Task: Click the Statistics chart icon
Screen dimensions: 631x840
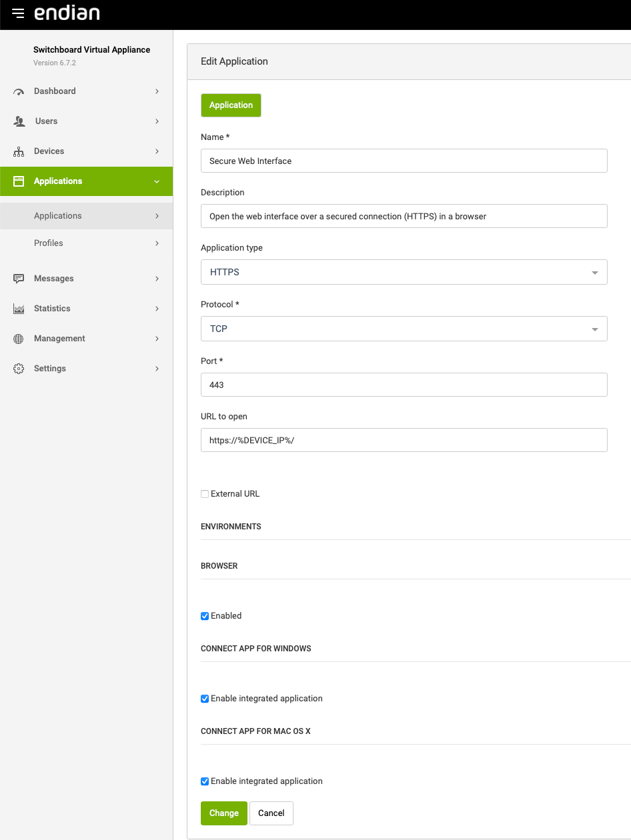Action: [x=19, y=309]
